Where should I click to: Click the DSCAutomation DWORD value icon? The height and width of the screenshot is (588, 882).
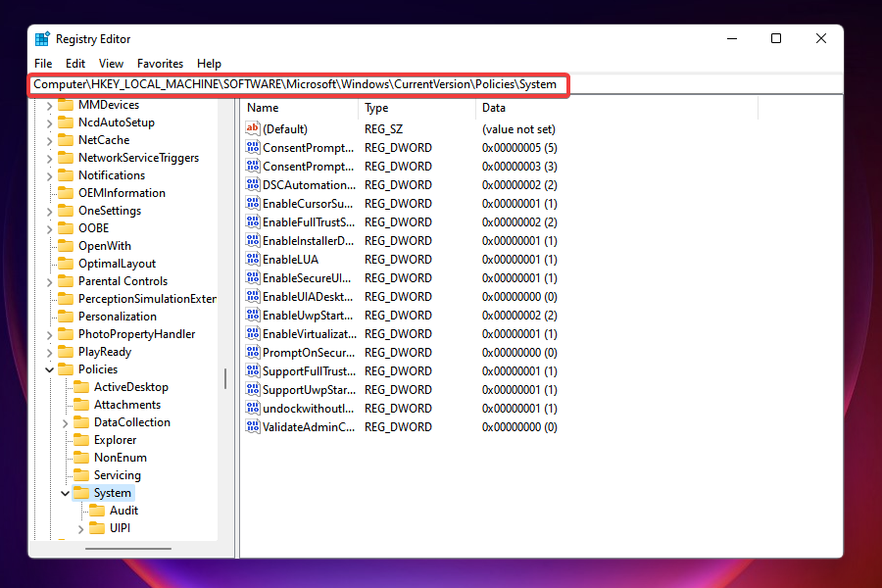point(253,184)
